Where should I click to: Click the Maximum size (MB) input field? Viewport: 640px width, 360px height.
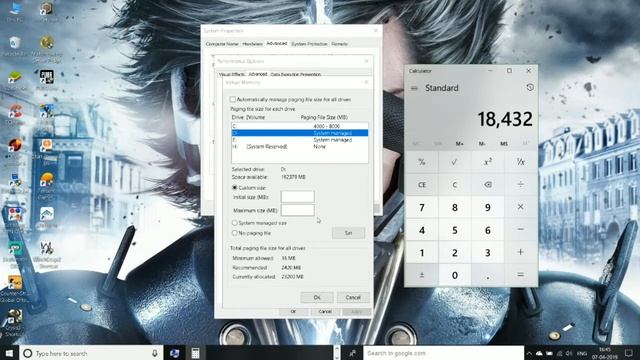coord(298,210)
